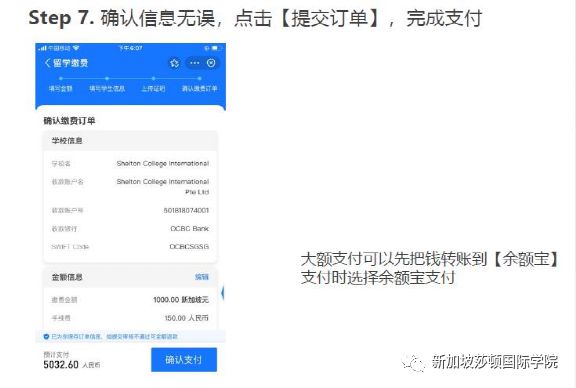
Task: Tap the signal bars in the status bar
Action: tap(43, 48)
